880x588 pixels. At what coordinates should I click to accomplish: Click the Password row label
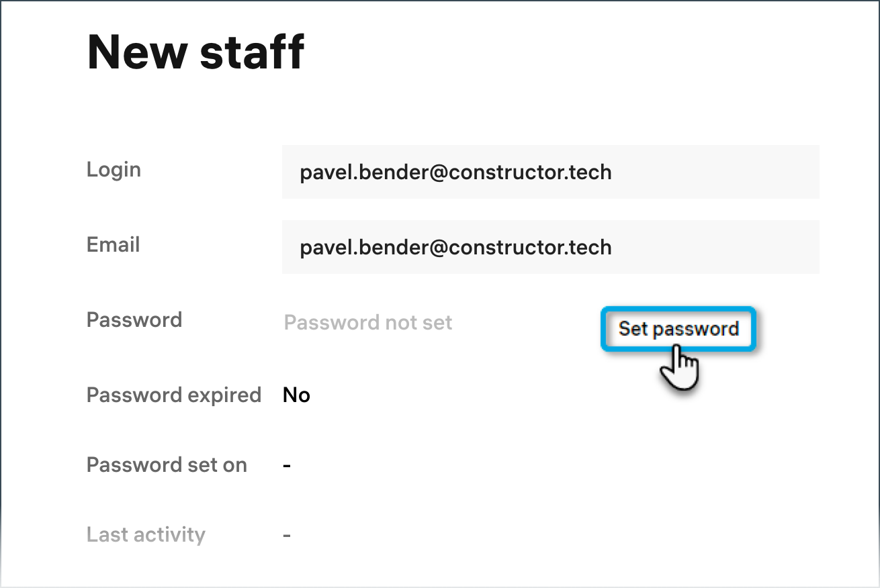pos(134,320)
